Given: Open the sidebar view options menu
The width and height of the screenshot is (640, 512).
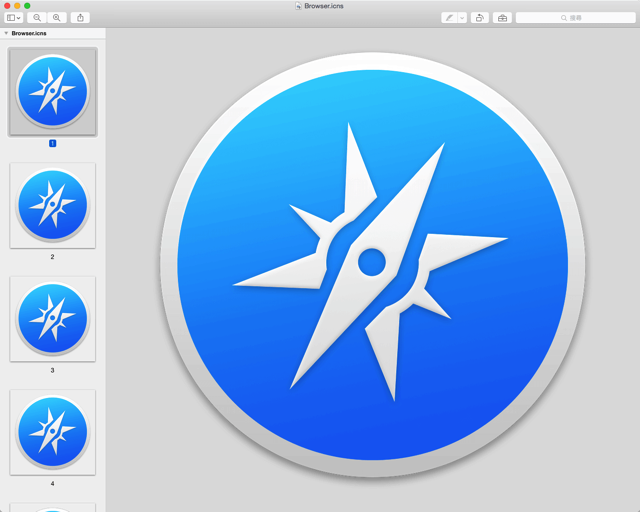Looking at the screenshot, I should 13,18.
